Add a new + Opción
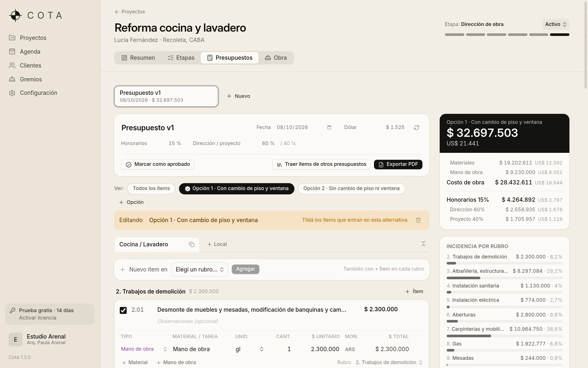 [x=131, y=202]
